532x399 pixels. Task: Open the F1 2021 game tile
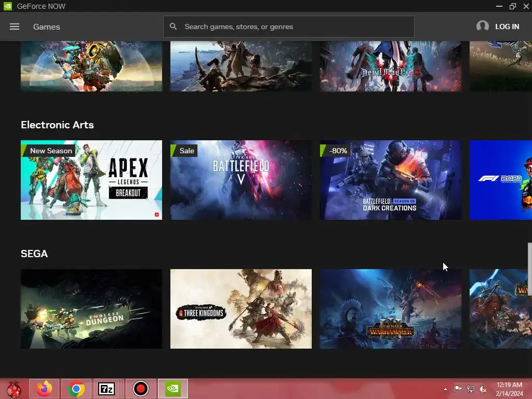pos(500,180)
